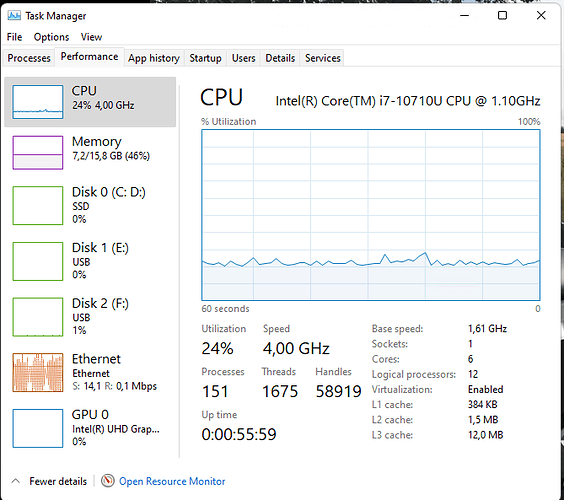Select the Memory usage thumbnail graph
564x500 pixels.
pos(38,153)
